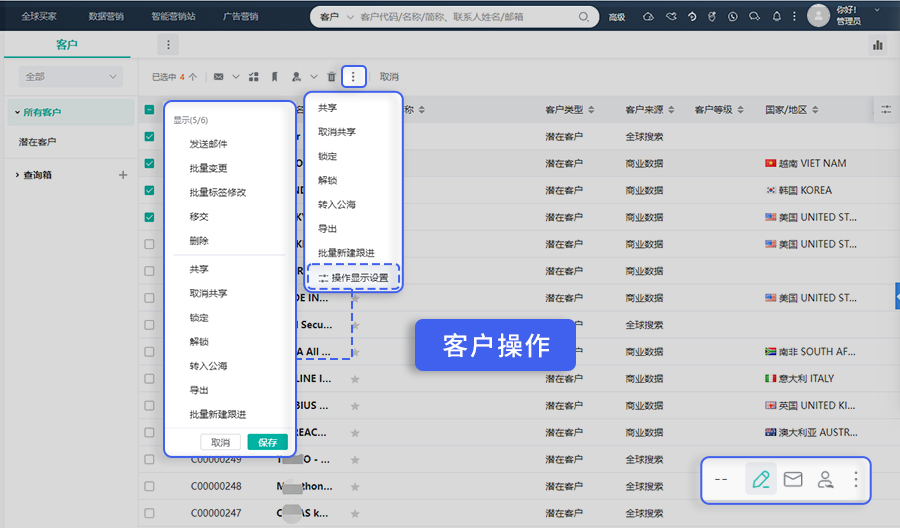The width and height of the screenshot is (900, 528).
Task: Click the search magnifier icon
Action: coord(583,17)
